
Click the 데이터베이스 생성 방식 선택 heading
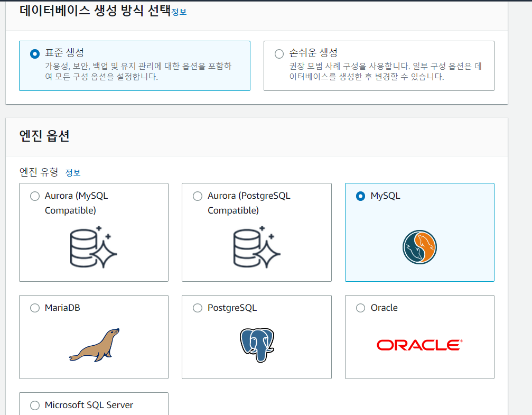[x=95, y=11]
